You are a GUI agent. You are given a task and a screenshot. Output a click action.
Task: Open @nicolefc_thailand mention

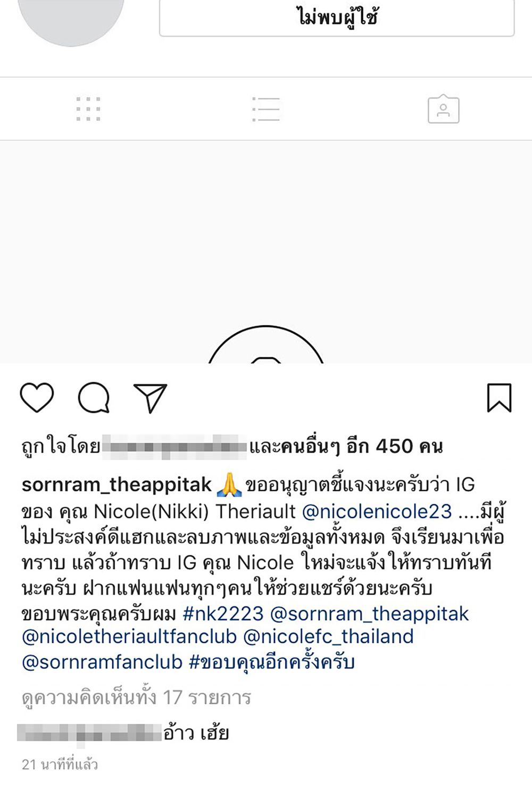[328, 636]
